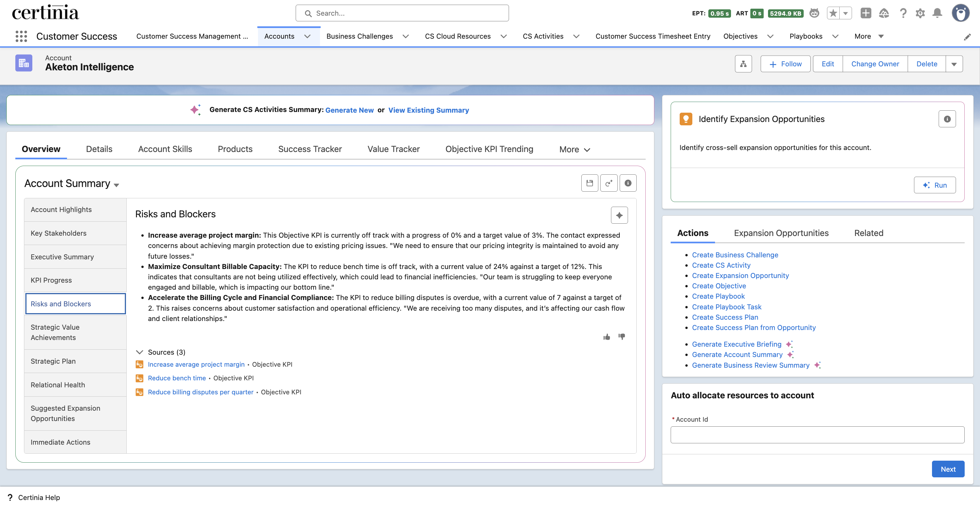The image size is (980, 508).
Task: Give thumbs up feedback
Action: 607,337
